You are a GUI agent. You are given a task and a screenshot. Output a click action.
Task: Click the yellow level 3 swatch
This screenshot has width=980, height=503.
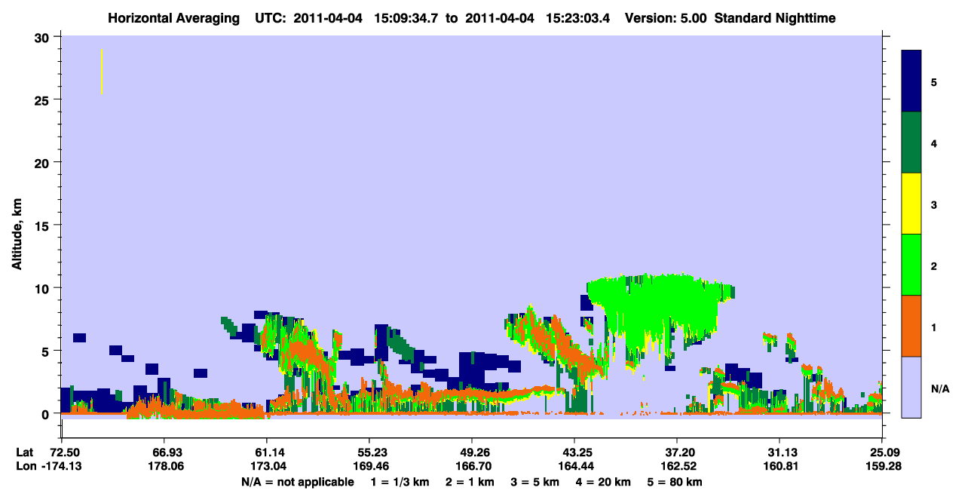click(912, 204)
